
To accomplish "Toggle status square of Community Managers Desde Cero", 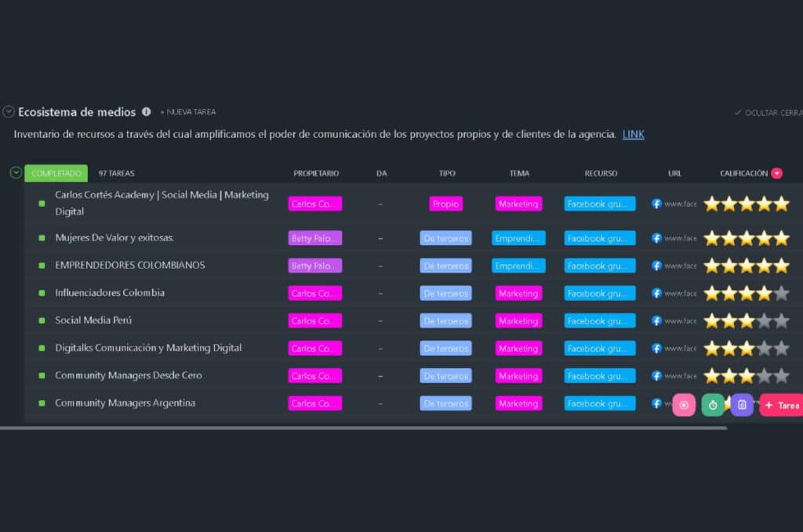I will click(42, 376).
